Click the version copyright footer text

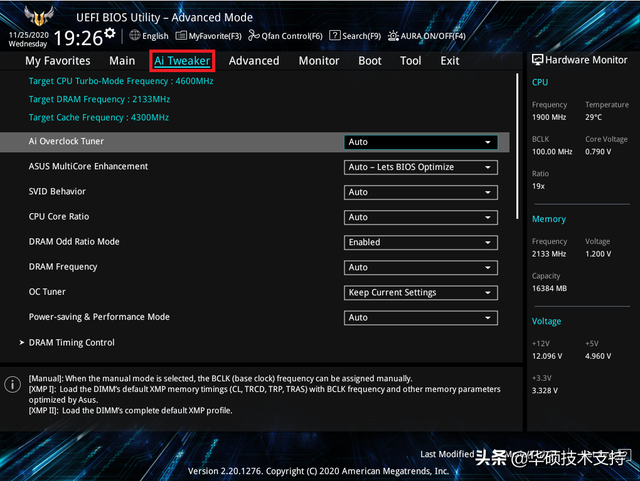click(318, 471)
